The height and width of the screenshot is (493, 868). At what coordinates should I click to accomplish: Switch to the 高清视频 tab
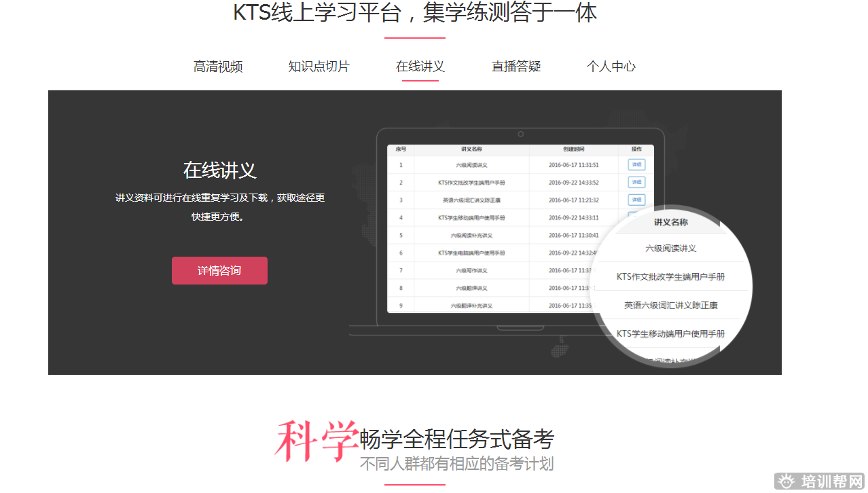(218, 67)
